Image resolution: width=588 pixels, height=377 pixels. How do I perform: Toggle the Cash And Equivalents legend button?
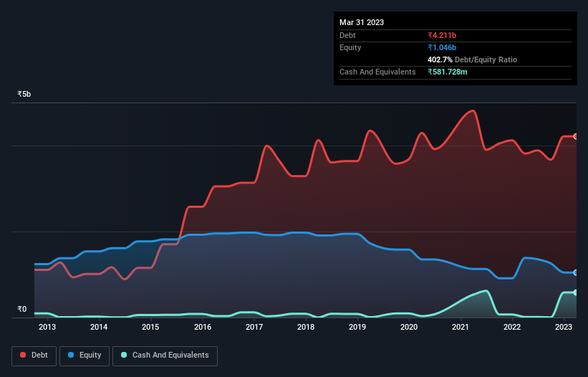tap(165, 355)
